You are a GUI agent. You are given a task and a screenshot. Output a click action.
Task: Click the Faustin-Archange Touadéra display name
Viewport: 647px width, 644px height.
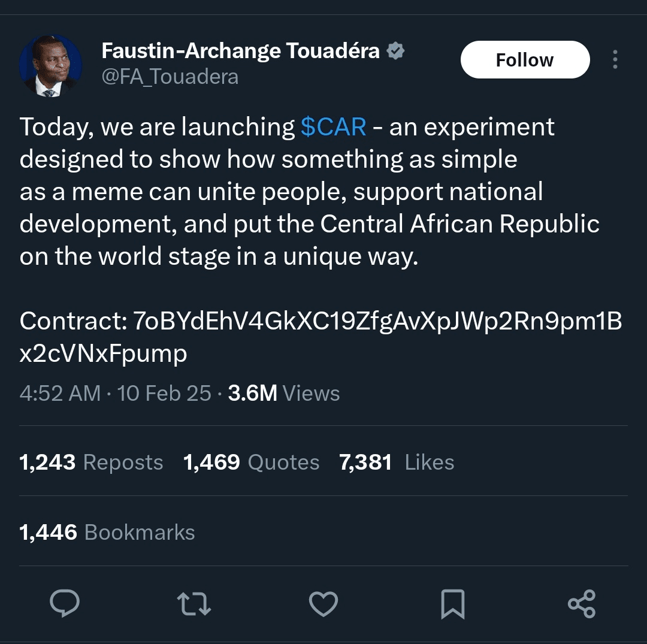pyautogui.click(x=241, y=52)
